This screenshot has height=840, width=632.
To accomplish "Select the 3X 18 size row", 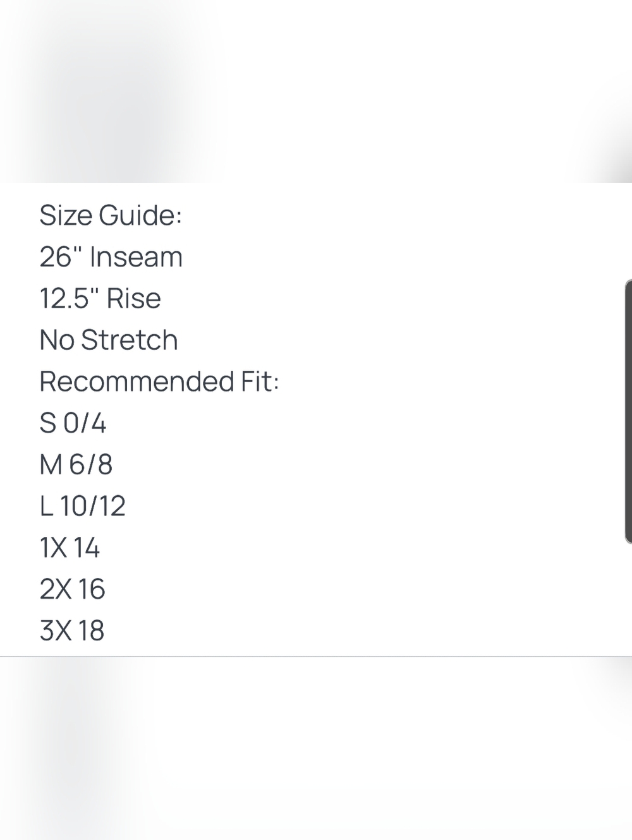I will click(71, 631).
